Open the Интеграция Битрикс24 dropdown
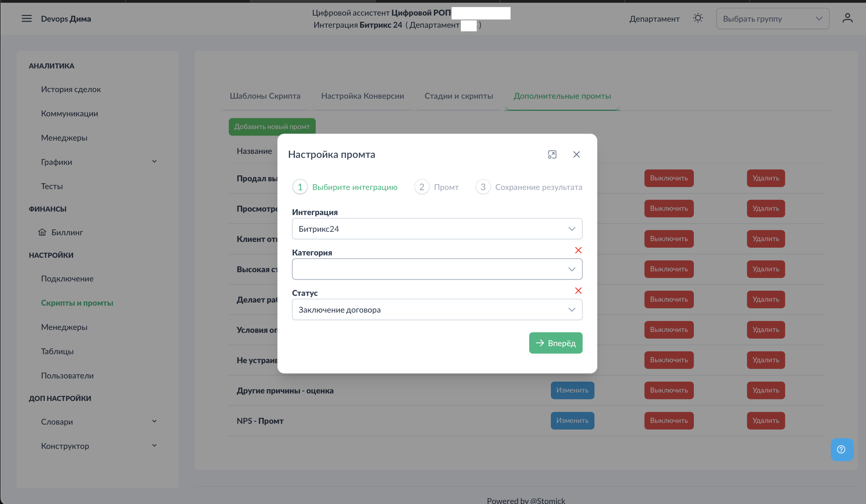866x504 pixels. (x=437, y=229)
